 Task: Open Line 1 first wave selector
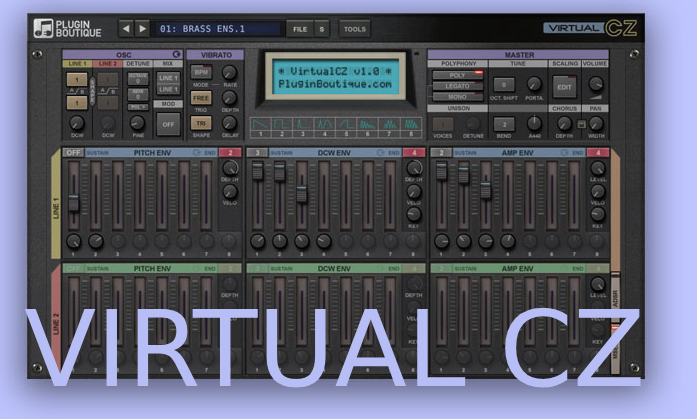click(x=77, y=80)
